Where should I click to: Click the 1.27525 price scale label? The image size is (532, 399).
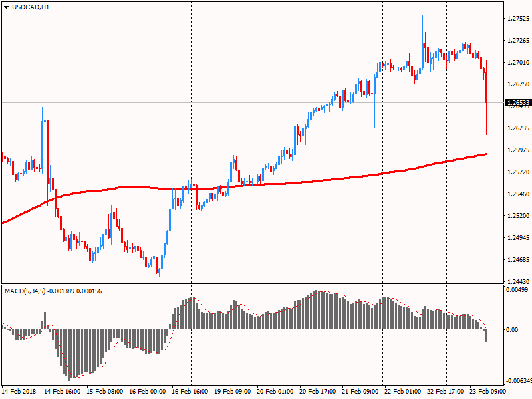pos(517,19)
